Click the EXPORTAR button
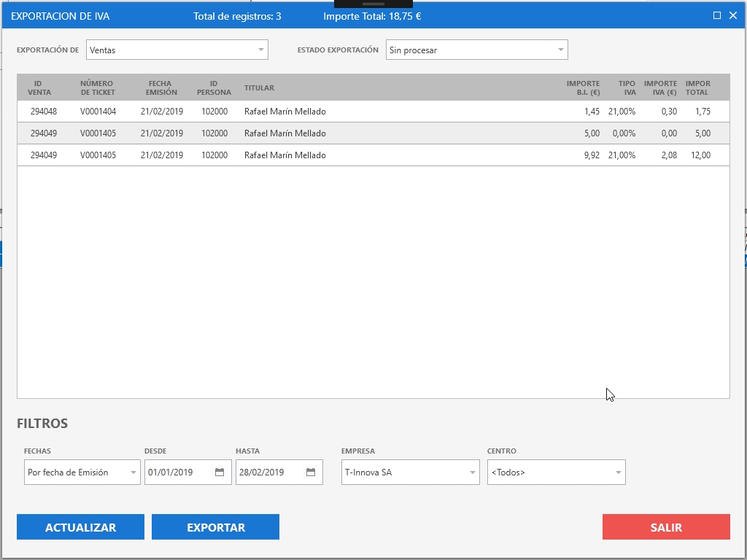Viewport: 747px width, 560px height. pyautogui.click(x=215, y=526)
